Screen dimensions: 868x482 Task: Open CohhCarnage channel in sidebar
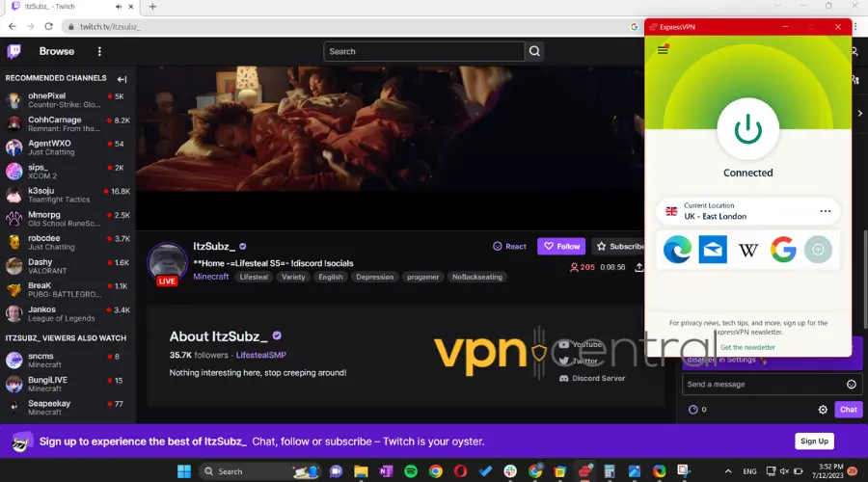point(68,124)
